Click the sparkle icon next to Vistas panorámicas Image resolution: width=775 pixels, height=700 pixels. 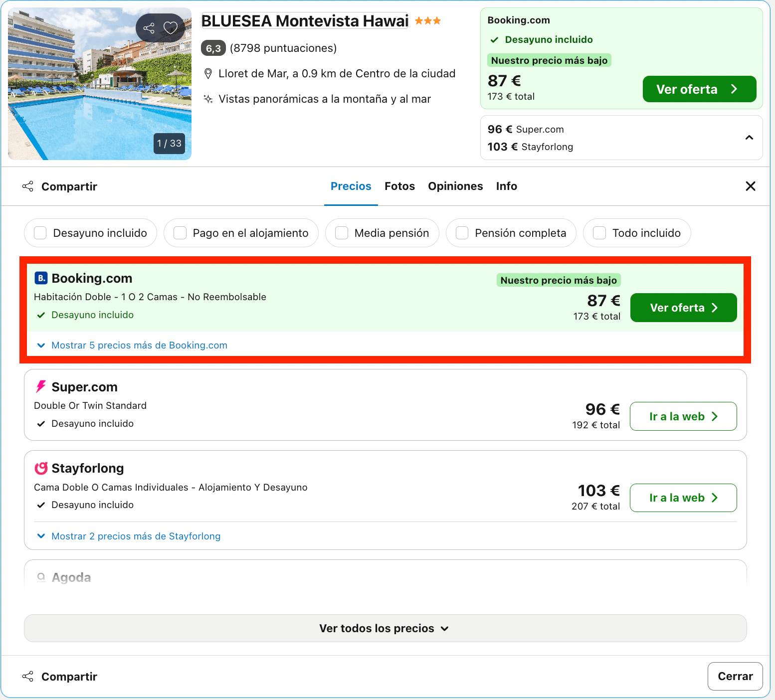(208, 99)
